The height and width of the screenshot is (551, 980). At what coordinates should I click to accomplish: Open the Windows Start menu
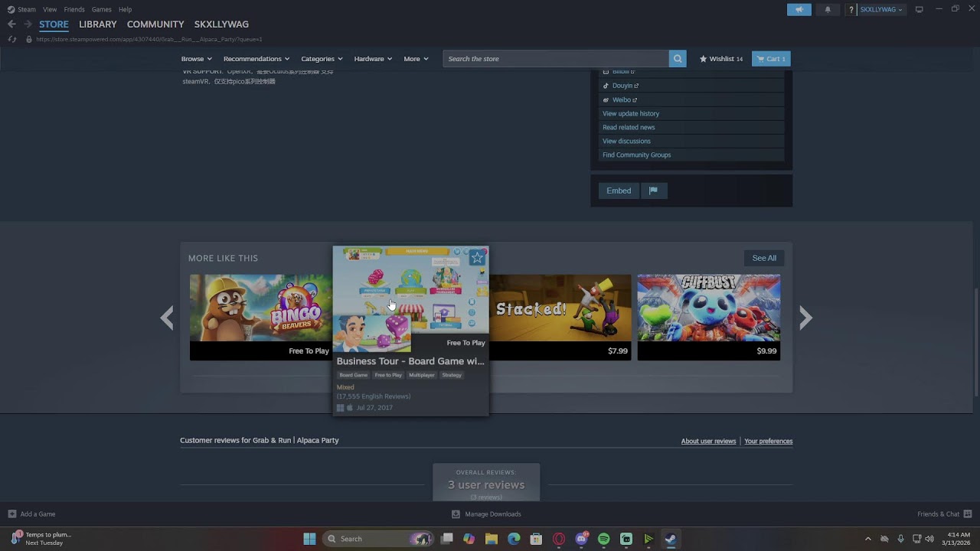tap(309, 539)
